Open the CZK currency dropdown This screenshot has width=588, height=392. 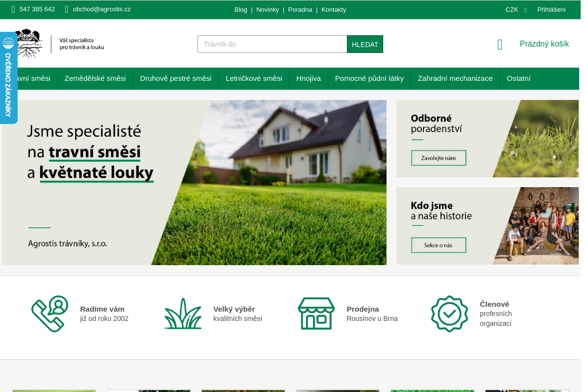(x=514, y=9)
